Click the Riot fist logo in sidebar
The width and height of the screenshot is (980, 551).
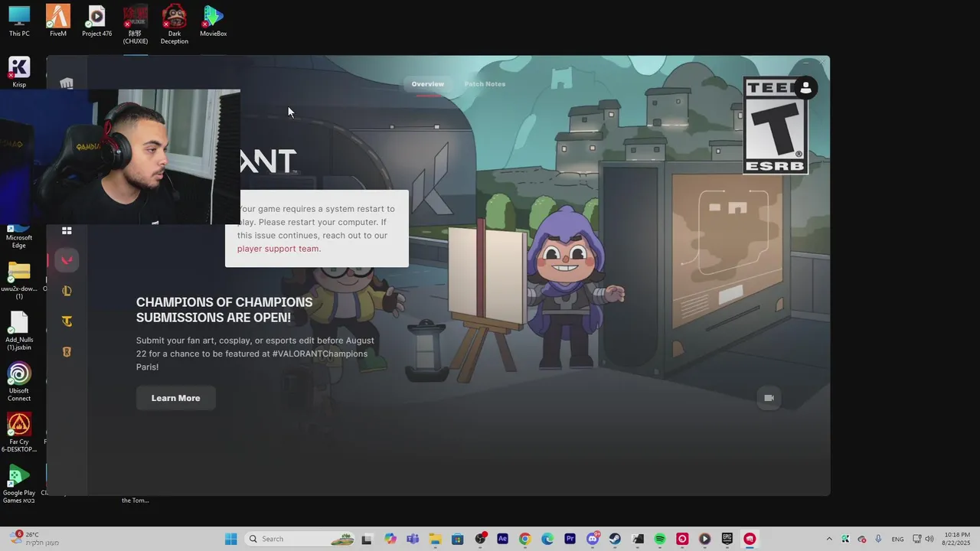[x=67, y=84]
